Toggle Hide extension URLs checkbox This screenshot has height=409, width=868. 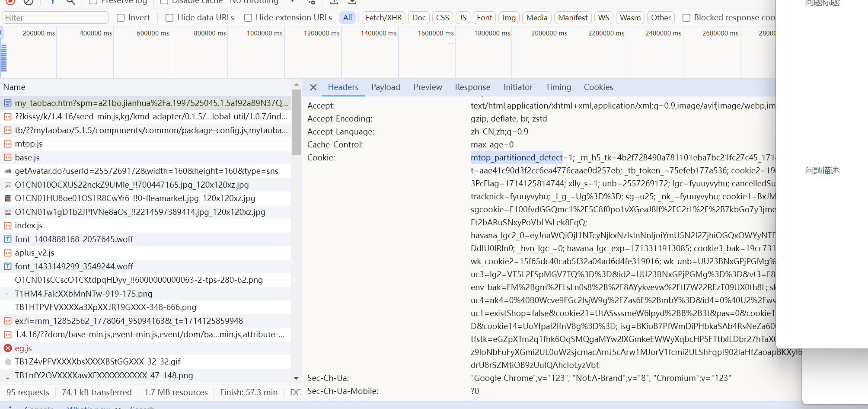click(248, 18)
